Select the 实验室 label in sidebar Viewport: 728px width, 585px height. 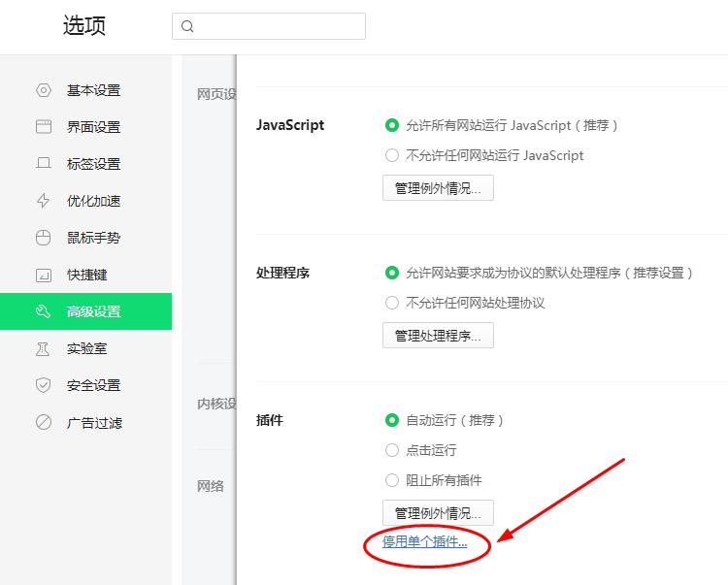click(86, 348)
